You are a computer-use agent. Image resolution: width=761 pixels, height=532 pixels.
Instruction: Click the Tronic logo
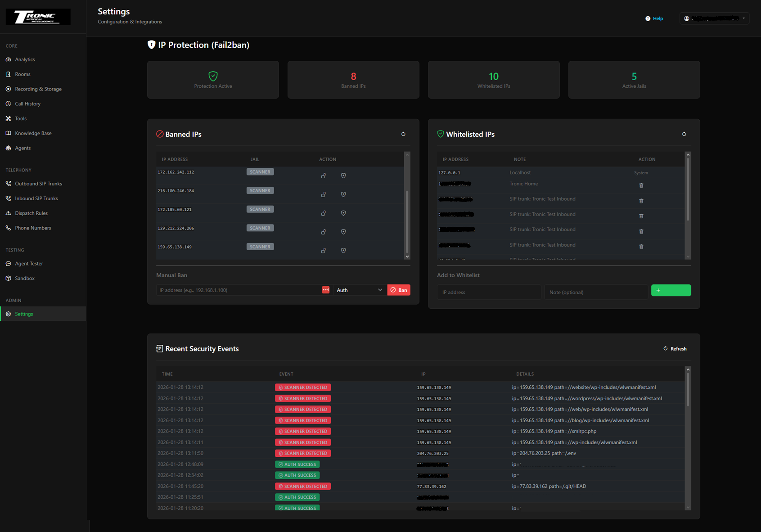pyautogui.click(x=38, y=17)
